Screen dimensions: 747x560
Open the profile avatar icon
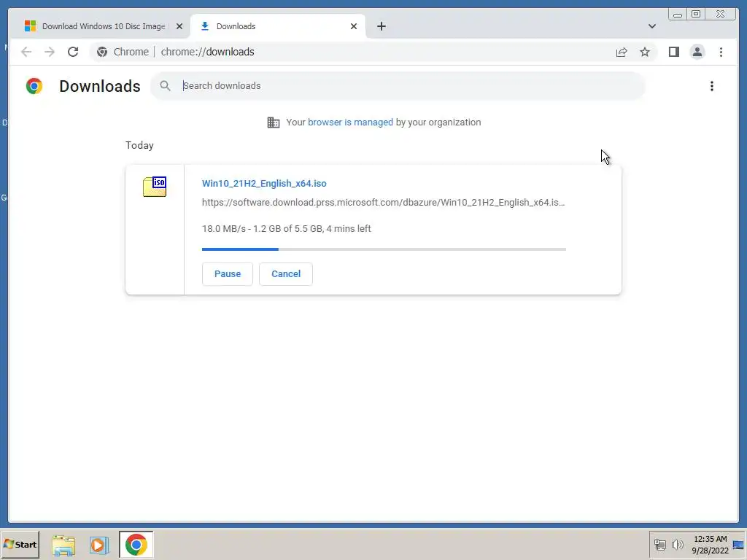tap(697, 52)
